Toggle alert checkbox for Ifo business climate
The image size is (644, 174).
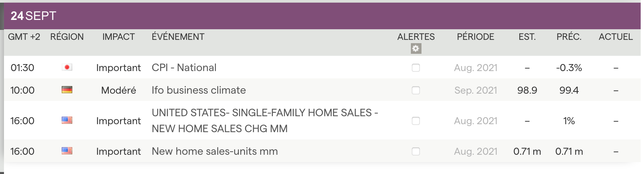tap(416, 90)
